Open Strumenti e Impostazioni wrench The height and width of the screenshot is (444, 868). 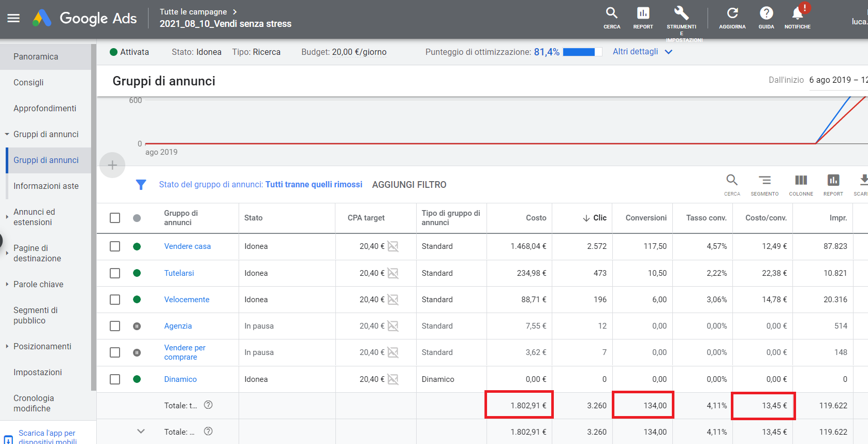(681, 13)
